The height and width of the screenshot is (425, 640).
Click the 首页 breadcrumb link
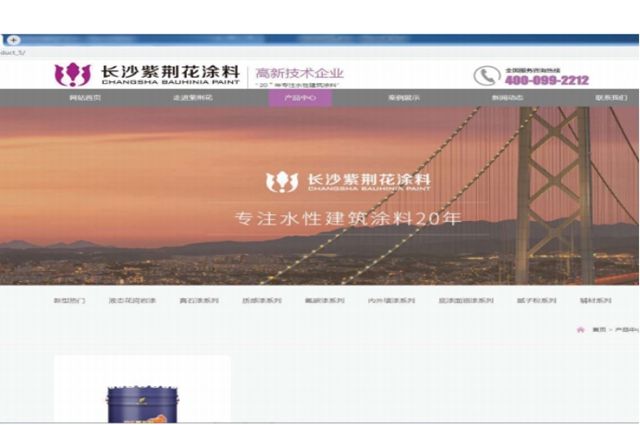click(599, 330)
